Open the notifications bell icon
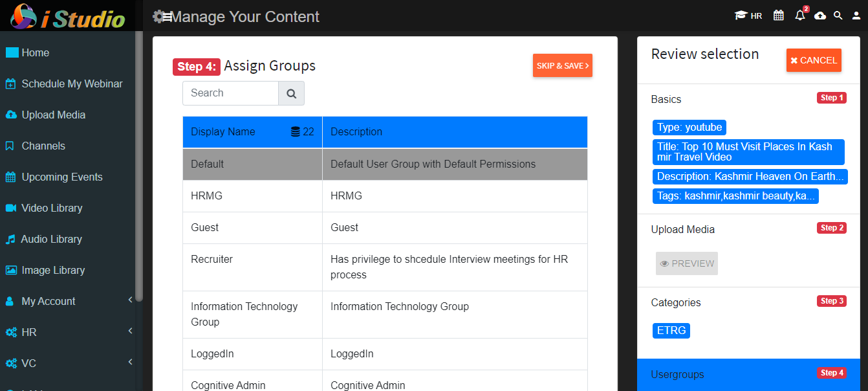 [801, 15]
